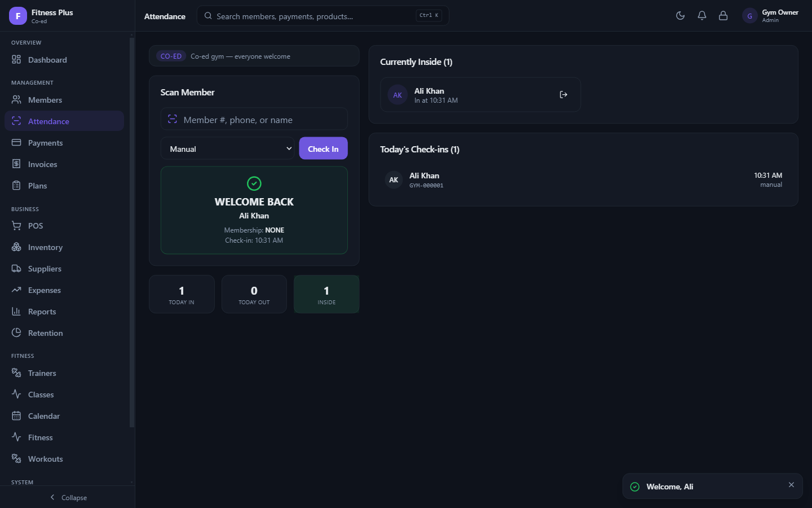This screenshot has width=812, height=508.
Task: Open the Dashboard page from sidebar
Action: (x=64, y=60)
